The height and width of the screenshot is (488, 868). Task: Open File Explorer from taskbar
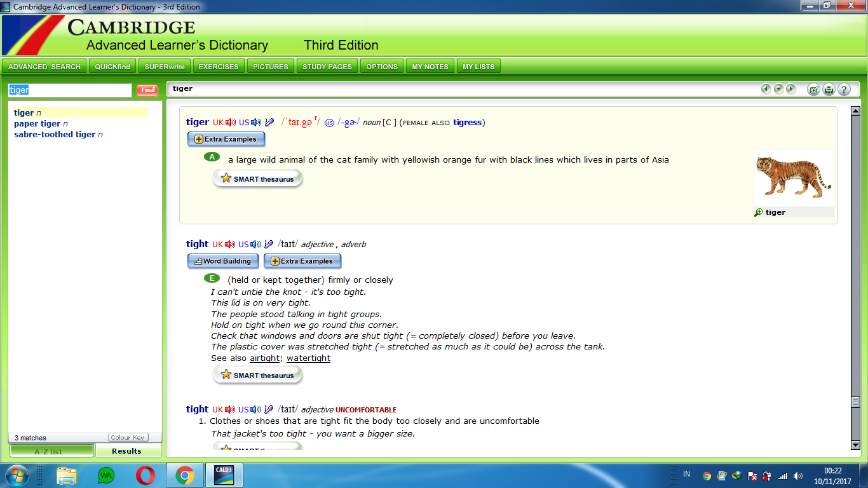click(67, 475)
